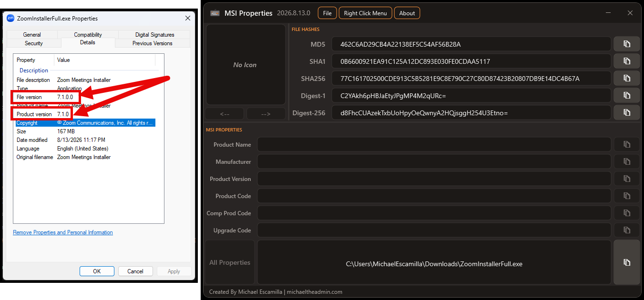The width and height of the screenshot is (644, 300).
Task: Click the disabled Apply button
Action: [174, 271]
